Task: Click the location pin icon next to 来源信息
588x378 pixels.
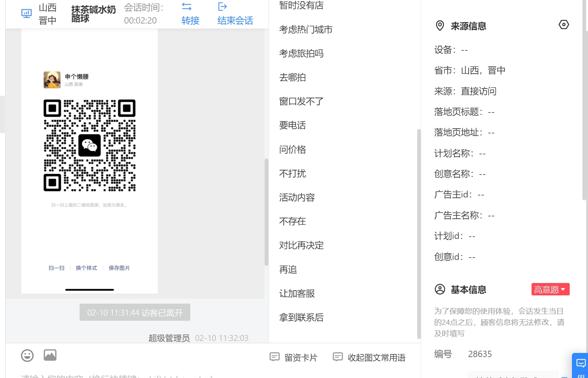Action: (x=440, y=26)
